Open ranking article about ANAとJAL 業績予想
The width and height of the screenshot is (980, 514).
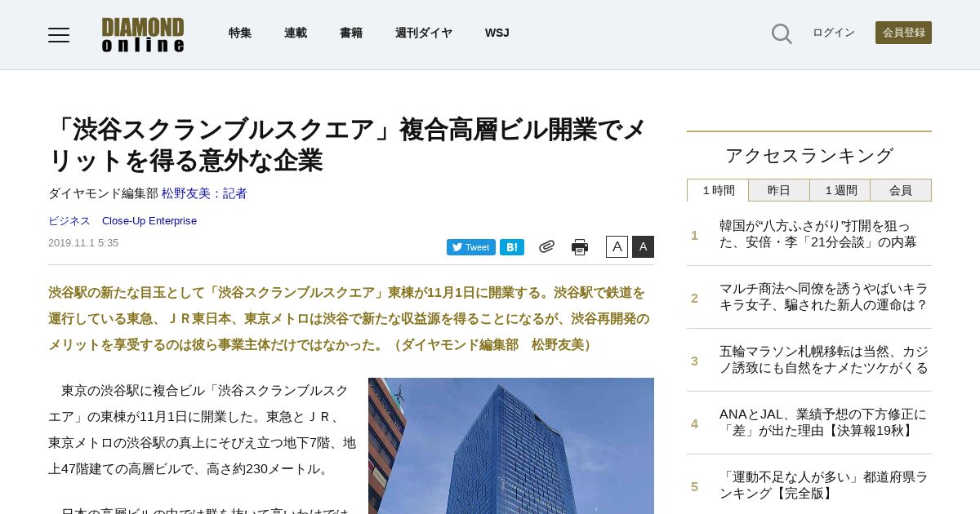pos(823,422)
